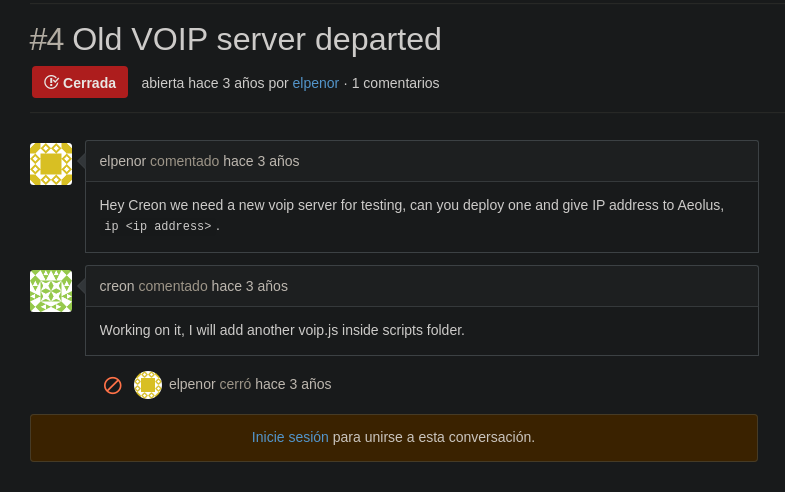Click the red circle-slash closed event icon
Screen dimensions: 785x492
point(113,385)
